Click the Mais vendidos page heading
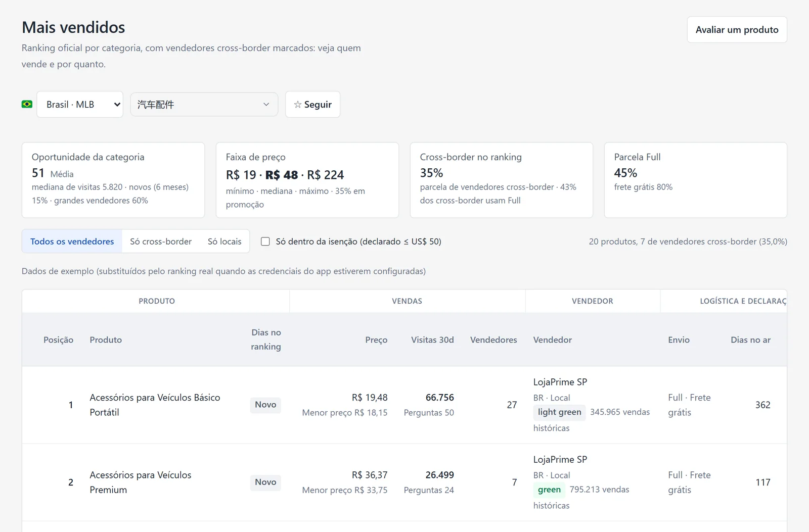This screenshot has width=809, height=532. pyautogui.click(x=73, y=27)
